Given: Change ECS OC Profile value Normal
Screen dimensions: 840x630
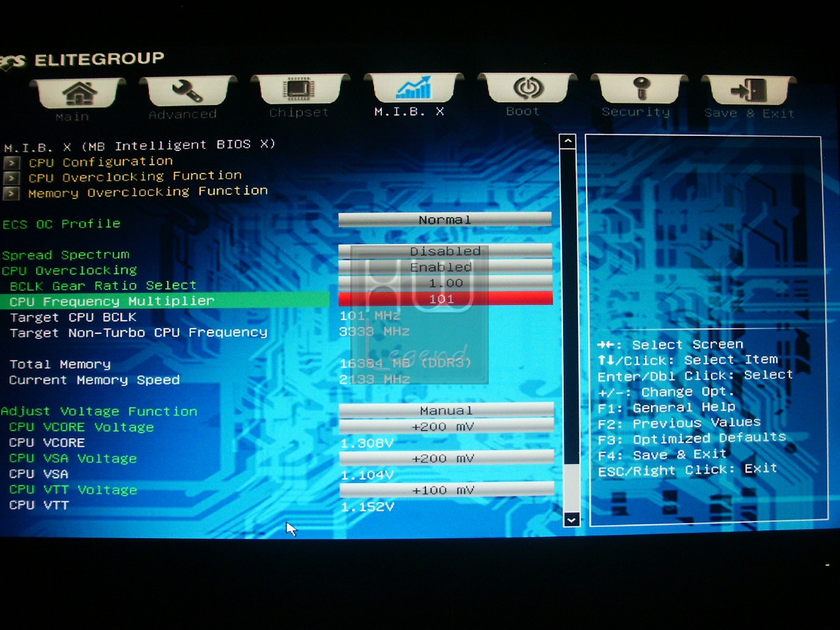Looking at the screenshot, I should point(445,220).
